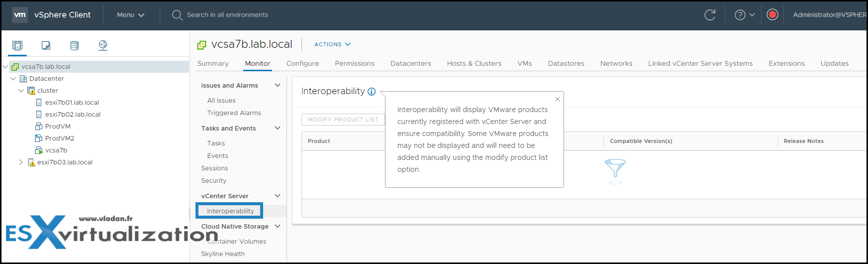Click the esxi7b02.lab.local host icon
Screen dimensions: 868x264
pos(39,115)
